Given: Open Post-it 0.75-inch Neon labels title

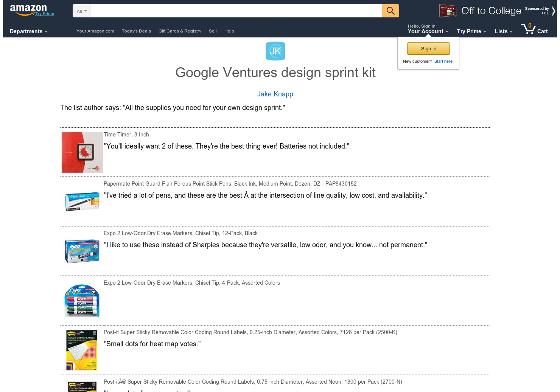Looking at the screenshot, I should coord(253,382).
